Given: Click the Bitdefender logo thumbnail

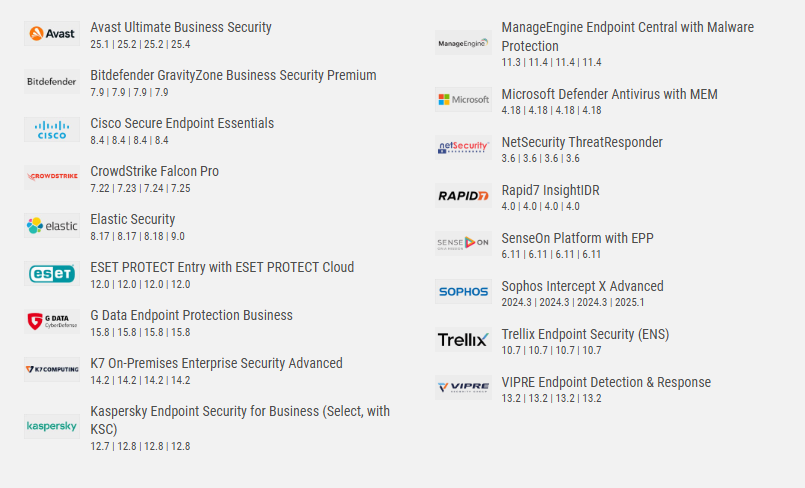Looking at the screenshot, I should pyautogui.click(x=52, y=82).
